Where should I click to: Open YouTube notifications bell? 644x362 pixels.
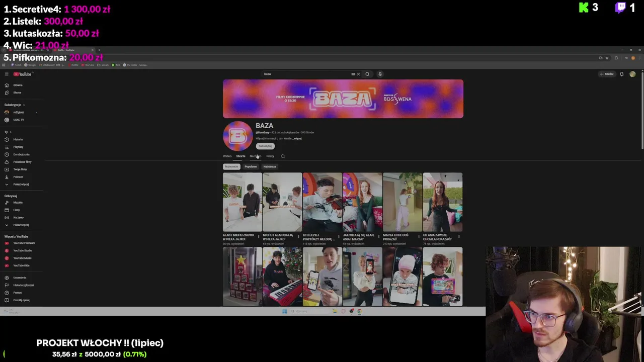621,74
